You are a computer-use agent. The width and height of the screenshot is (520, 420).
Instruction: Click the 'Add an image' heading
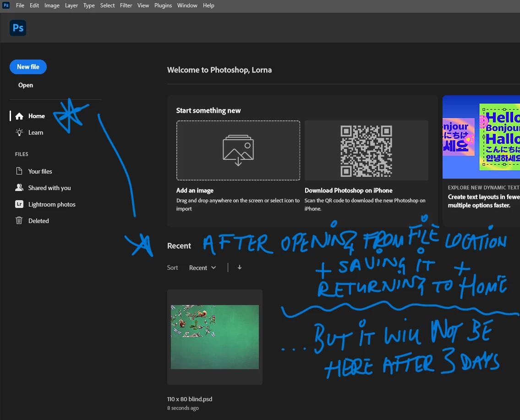[195, 190]
